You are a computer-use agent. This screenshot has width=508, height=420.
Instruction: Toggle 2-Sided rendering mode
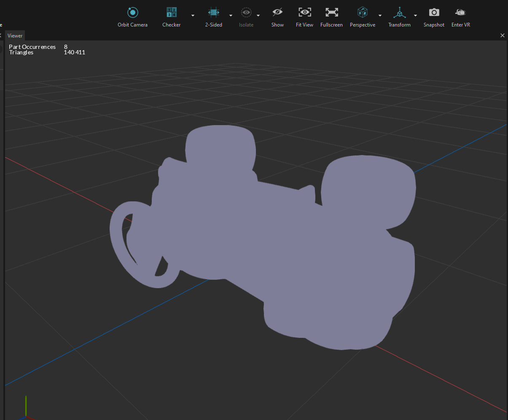213,13
